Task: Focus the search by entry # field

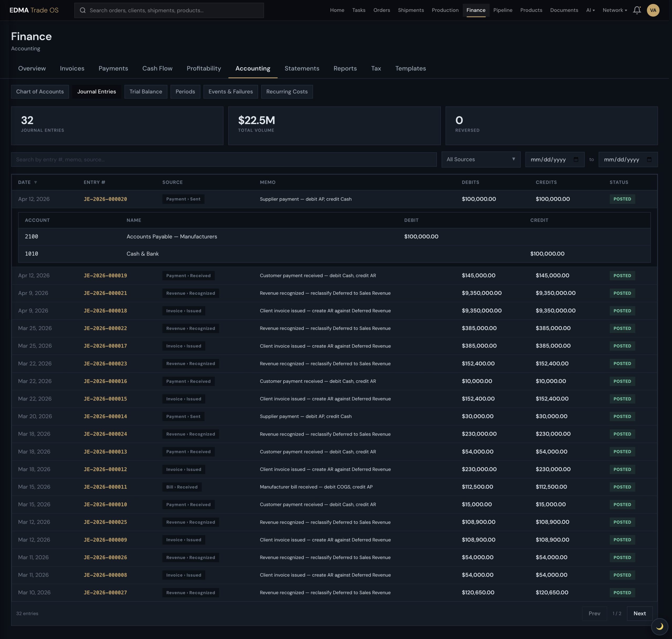Action: [x=224, y=159]
